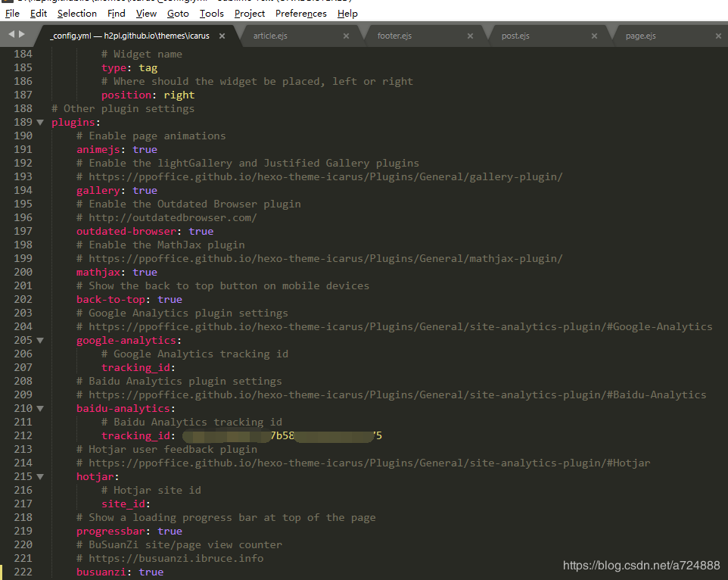Click the '# Other plugin settings' comment

click(123, 109)
